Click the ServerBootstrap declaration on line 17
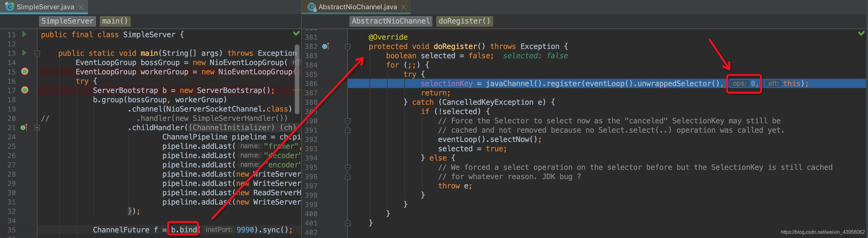 point(184,90)
